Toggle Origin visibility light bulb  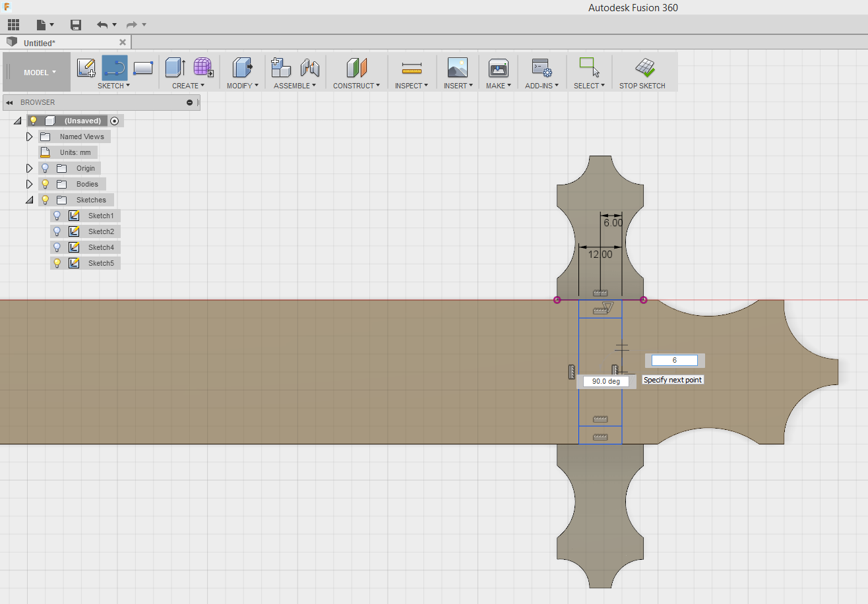point(46,168)
